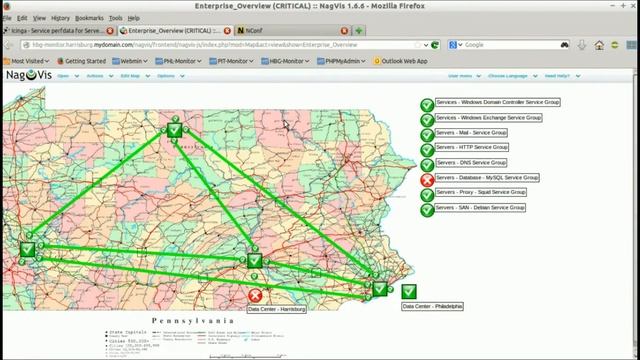Image resolution: width=640 pixels, height=360 pixels.
Task: Click the Downloads arrow icon in toolbar
Action: pos(582,45)
